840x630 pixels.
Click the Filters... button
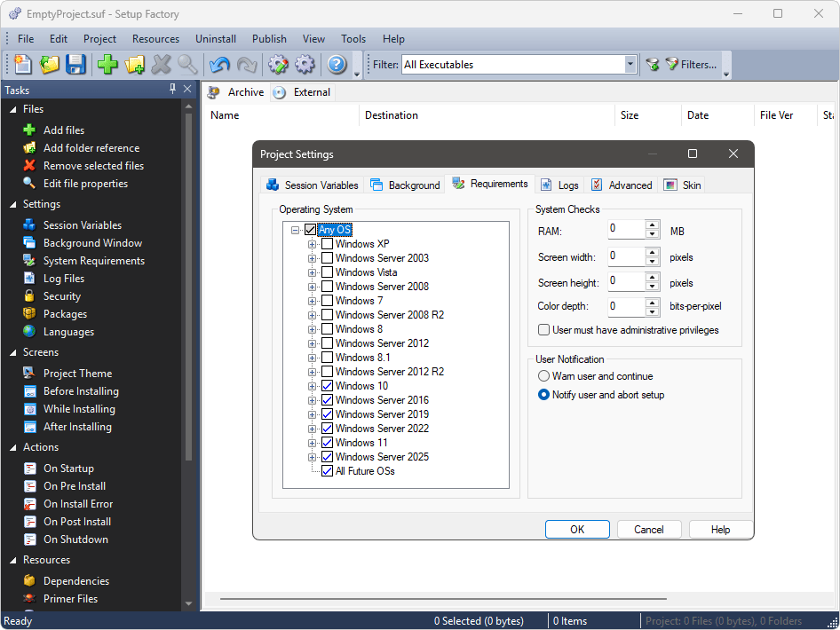click(691, 65)
